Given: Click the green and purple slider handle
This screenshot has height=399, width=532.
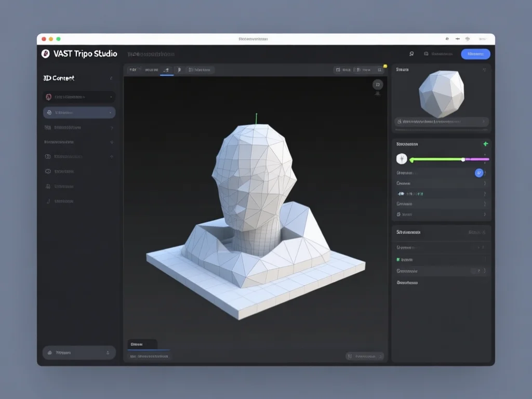Looking at the screenshot, I should (463, 159).
